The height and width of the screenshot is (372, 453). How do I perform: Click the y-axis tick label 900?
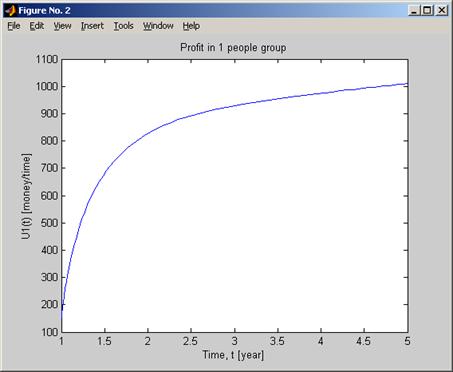point(49,114)
